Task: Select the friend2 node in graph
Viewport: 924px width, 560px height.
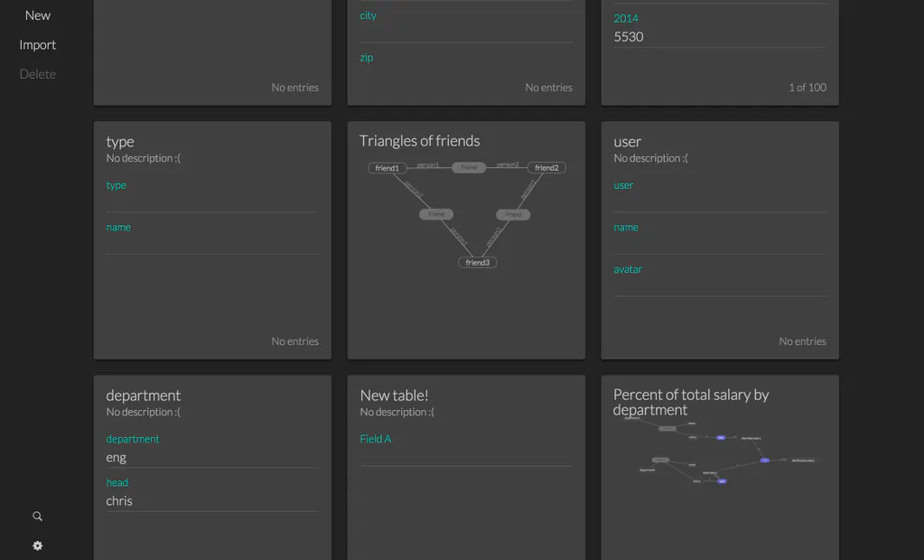Action: pos(546,168)
